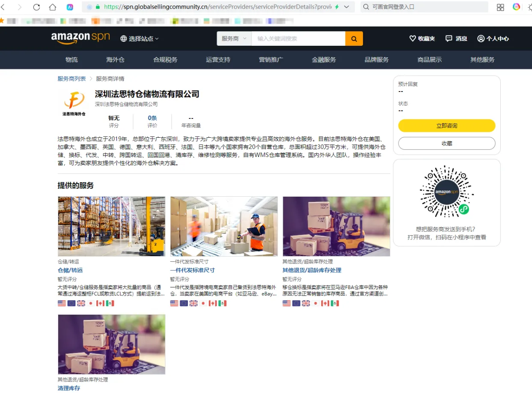The image size is (532, 393).
Task: Click the yellow 立即咨询 button
Action: click(x=447, y=126)
